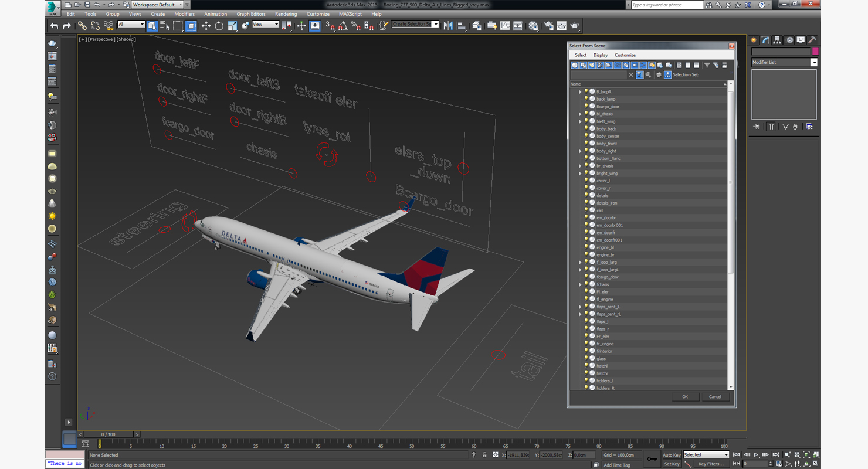The height and width of the screenshot is (469, 868).
Task: Toggle Sort by Hierarchy button near Selection Set
Action: [x=667, y=74]
